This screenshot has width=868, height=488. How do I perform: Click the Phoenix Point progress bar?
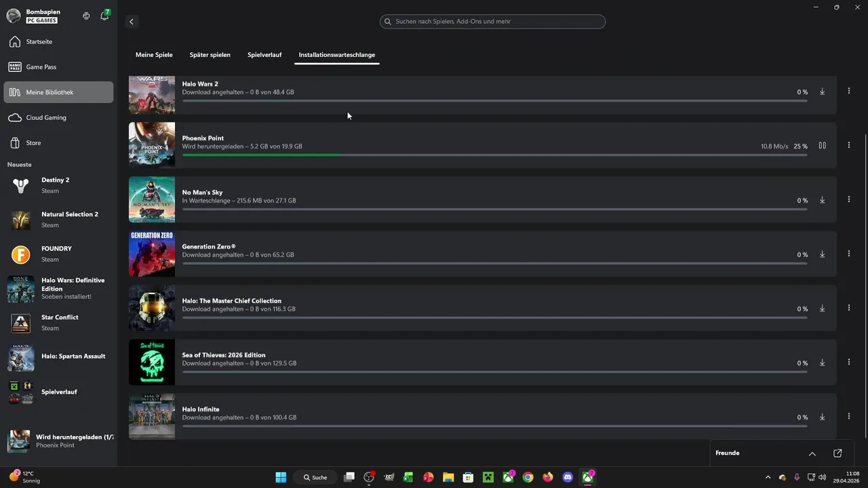tap(494, 155)
